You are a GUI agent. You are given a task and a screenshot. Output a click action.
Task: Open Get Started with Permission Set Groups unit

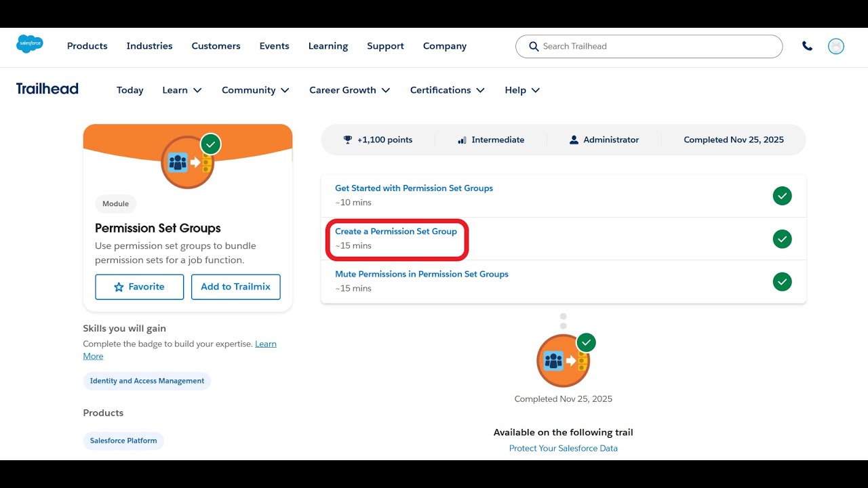coord(414,188)
